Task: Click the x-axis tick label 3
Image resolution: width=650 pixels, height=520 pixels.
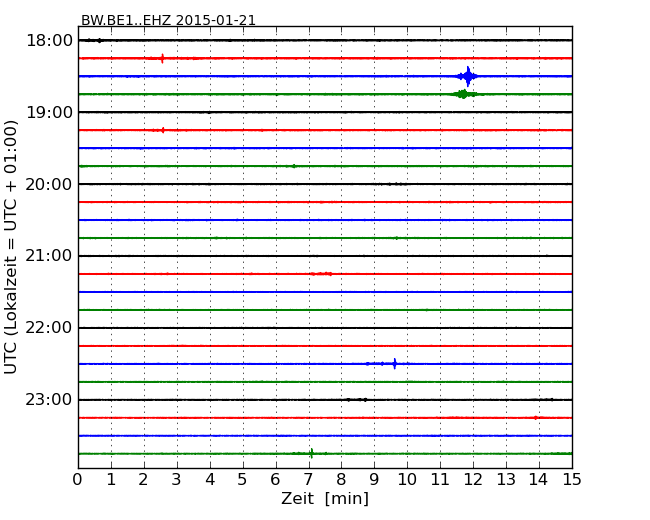Action: [x=177, y=480]
